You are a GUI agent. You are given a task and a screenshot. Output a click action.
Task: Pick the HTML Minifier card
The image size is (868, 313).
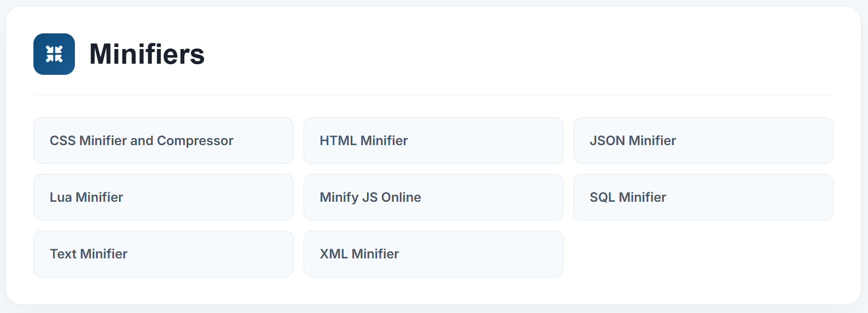coord(433,141)
